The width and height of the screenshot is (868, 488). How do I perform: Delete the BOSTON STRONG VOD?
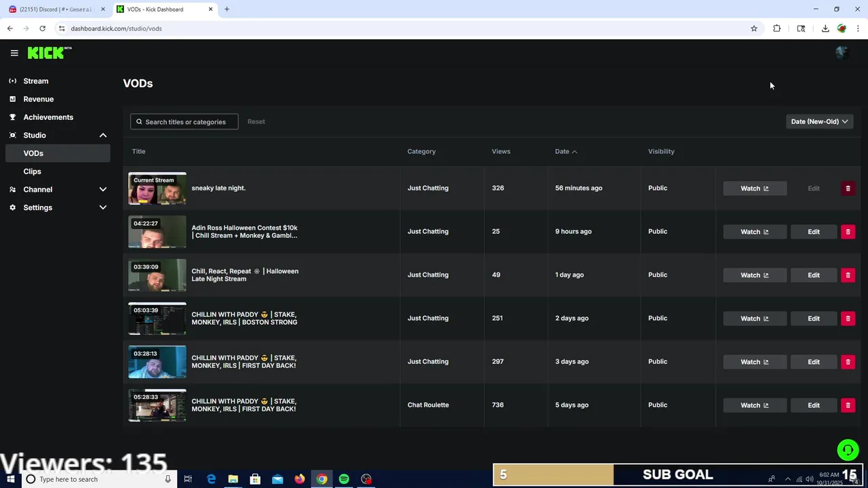coord(848,319)
